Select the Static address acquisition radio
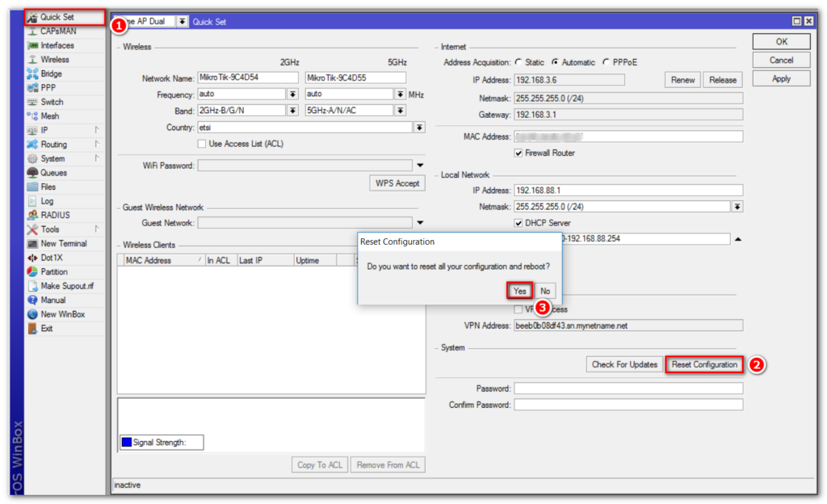Screen dimensions: 827x504 518,62
